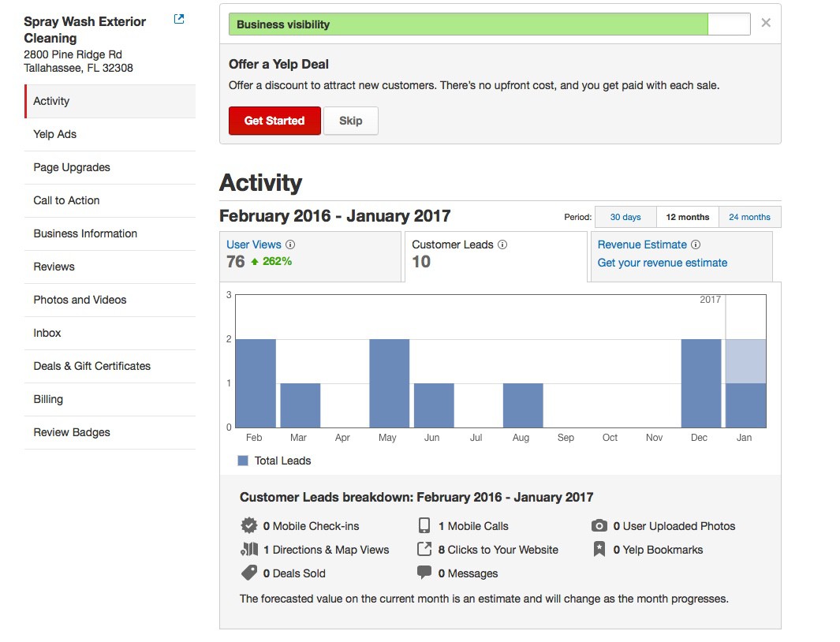The width and height of the screenshot is (840, 642).
Task: Click the 'Offer a Yelp Deal' heading
Action: pos(278,65)
